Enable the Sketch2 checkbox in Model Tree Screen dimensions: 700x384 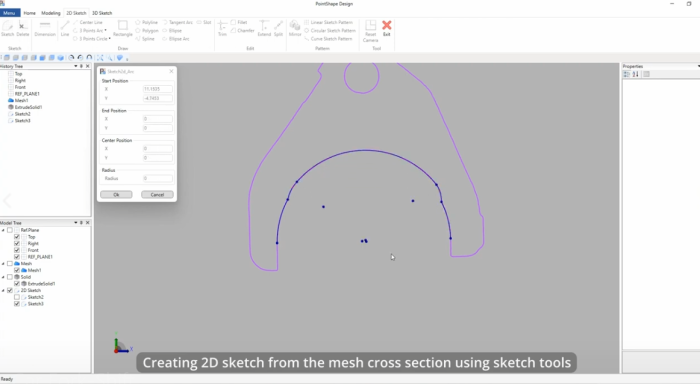17,297
